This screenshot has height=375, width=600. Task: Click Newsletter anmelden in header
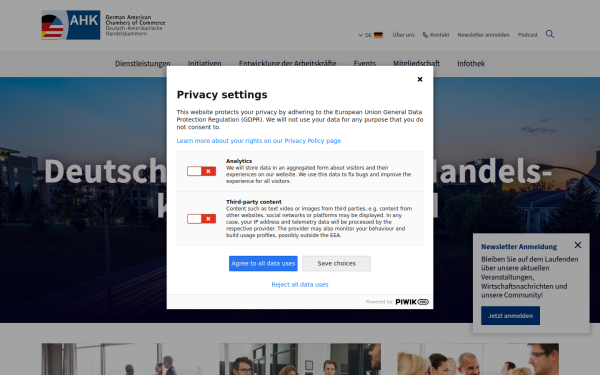(484, 35)
